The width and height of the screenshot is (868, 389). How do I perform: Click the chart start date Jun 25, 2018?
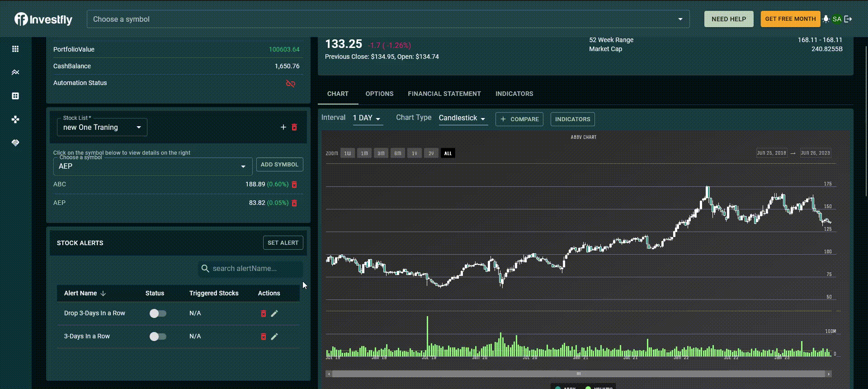click(772, 153)
